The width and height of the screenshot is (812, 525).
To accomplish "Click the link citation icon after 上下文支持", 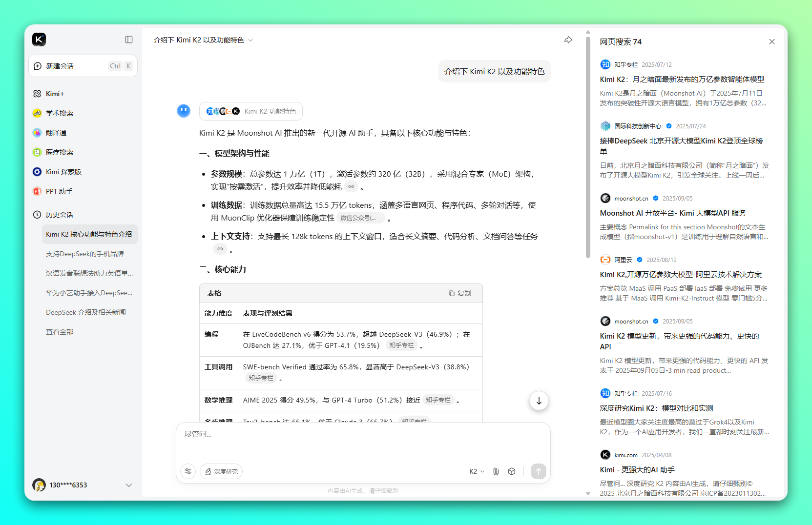I will point(220,249).
